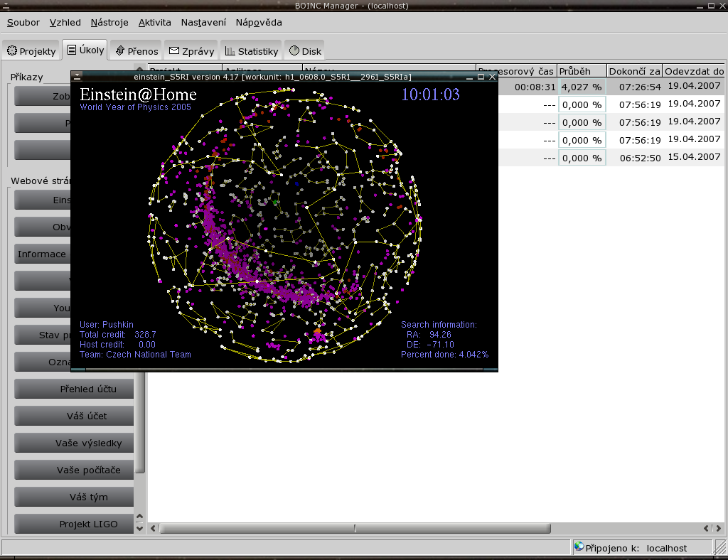Open the Statistiky tab
The width and height of the screenshot is (728, 560).
[252, 51]
